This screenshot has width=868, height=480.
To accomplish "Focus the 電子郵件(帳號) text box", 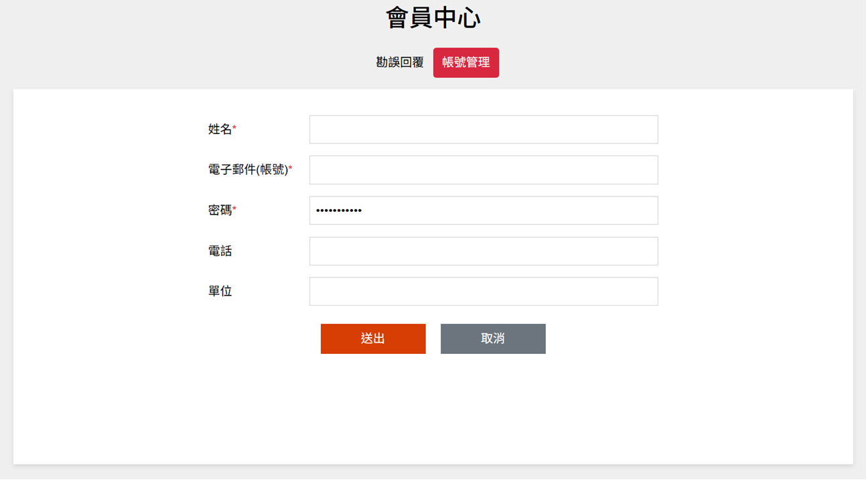I will coord(483,170).
